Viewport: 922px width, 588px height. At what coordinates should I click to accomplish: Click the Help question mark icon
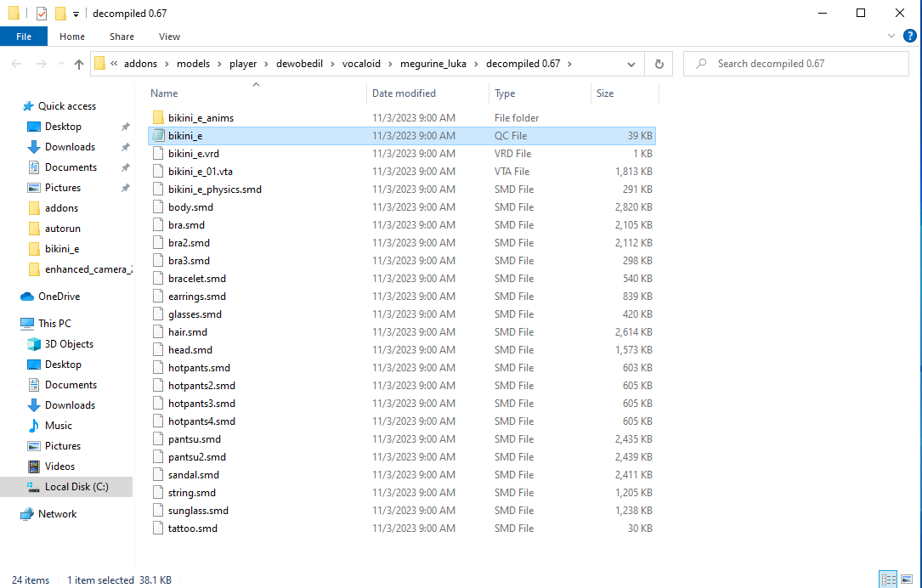[x=909, y=37]
